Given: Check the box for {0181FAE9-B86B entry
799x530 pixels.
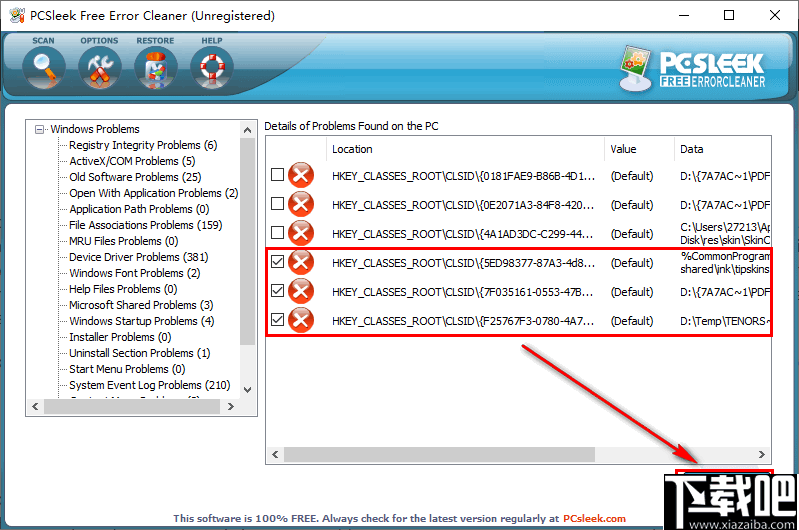Looking at the screenshot, I should coord(277,175).
